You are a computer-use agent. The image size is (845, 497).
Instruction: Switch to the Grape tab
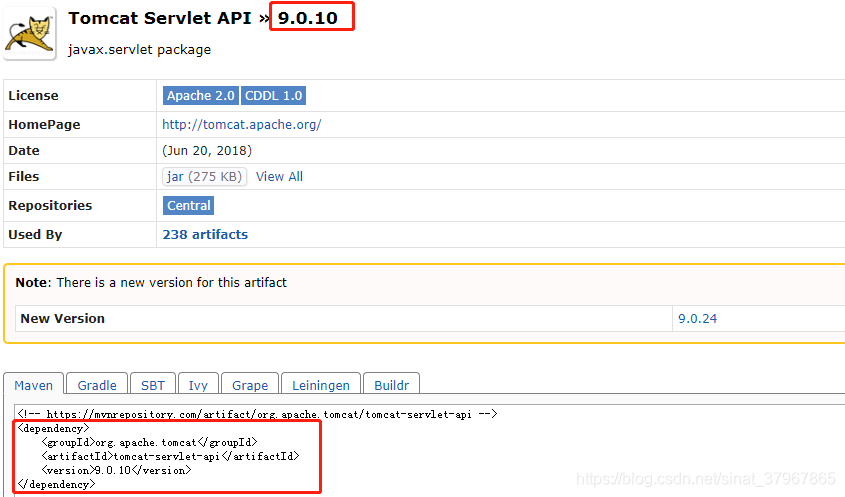click(250, 385)
